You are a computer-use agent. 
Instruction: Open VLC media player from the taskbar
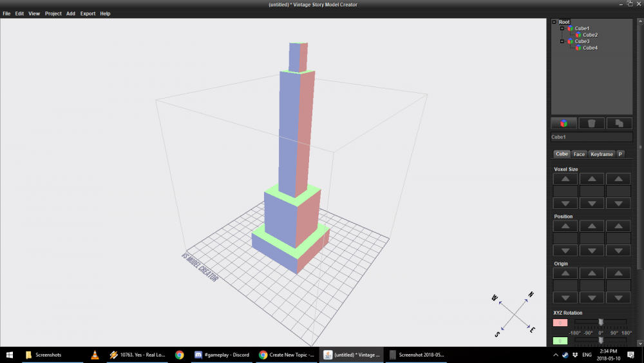pyautogui.click(x=95, y=355)
